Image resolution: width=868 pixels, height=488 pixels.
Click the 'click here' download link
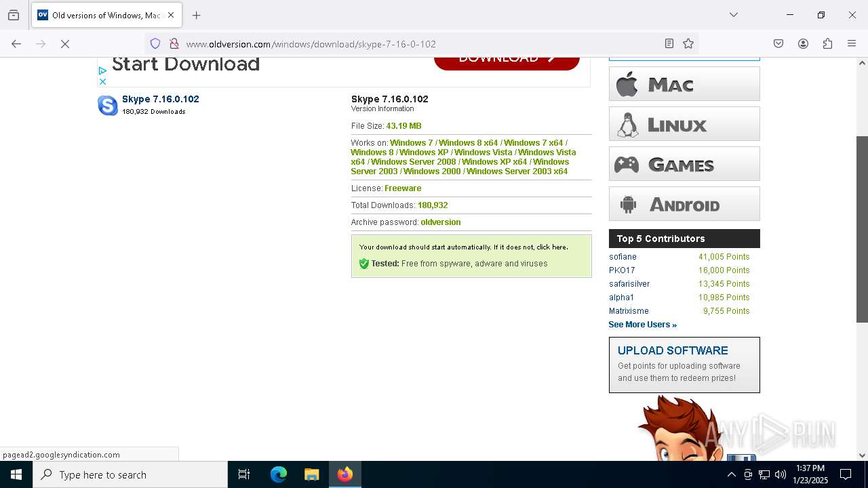point(551,247)
